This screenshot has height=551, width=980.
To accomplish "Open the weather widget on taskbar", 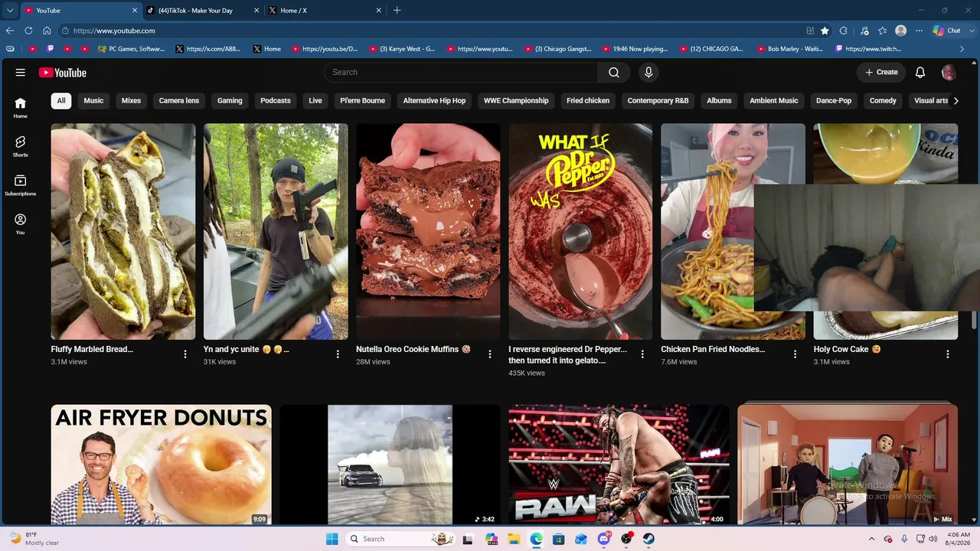I will [34, 539].
